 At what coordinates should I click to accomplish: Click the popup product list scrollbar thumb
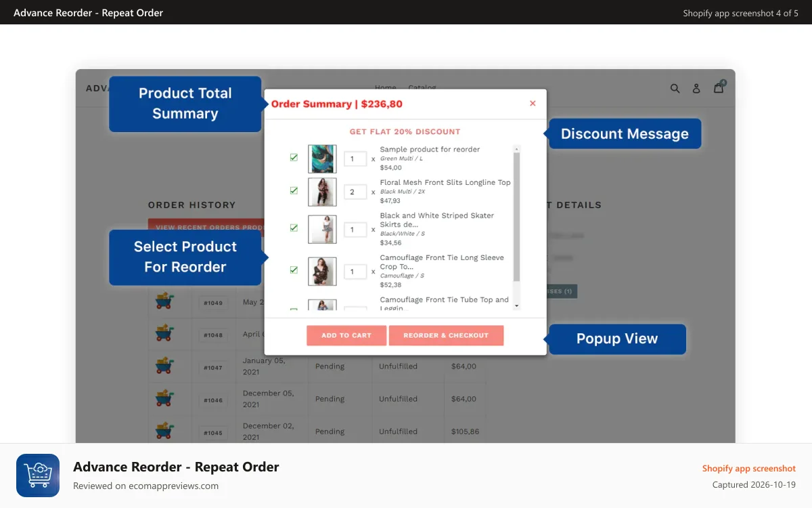tap(517, 217)
